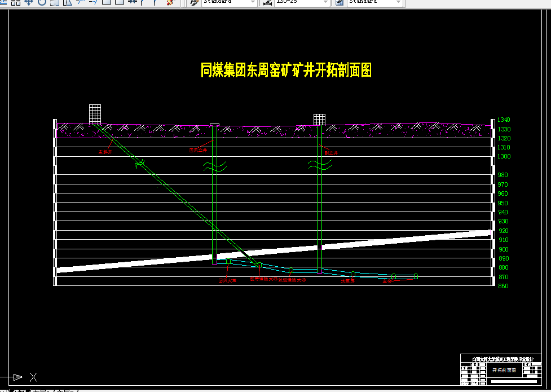This screenshot has width=551, height=392.
Task: Open the Dimension Style manager icon
Action: 267,2
